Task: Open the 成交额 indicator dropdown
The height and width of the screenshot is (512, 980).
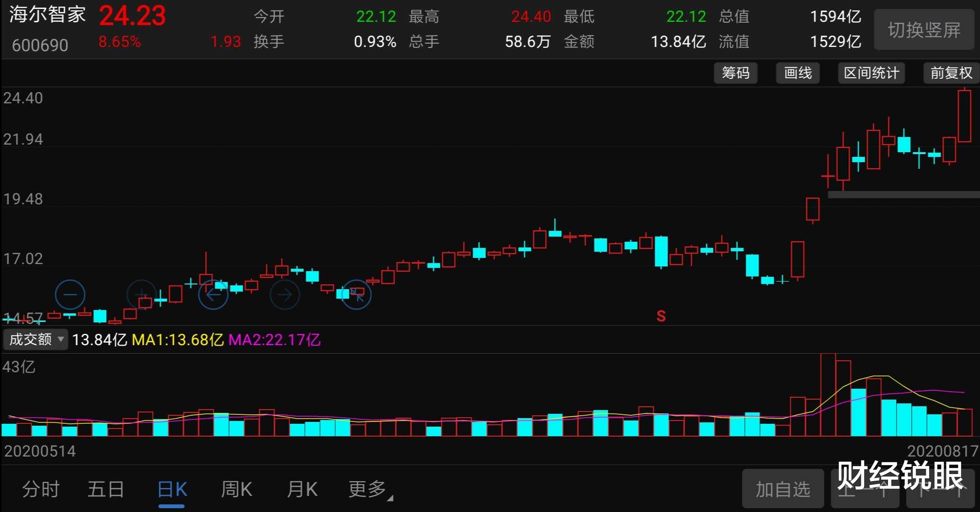Action: coord(36,339)
